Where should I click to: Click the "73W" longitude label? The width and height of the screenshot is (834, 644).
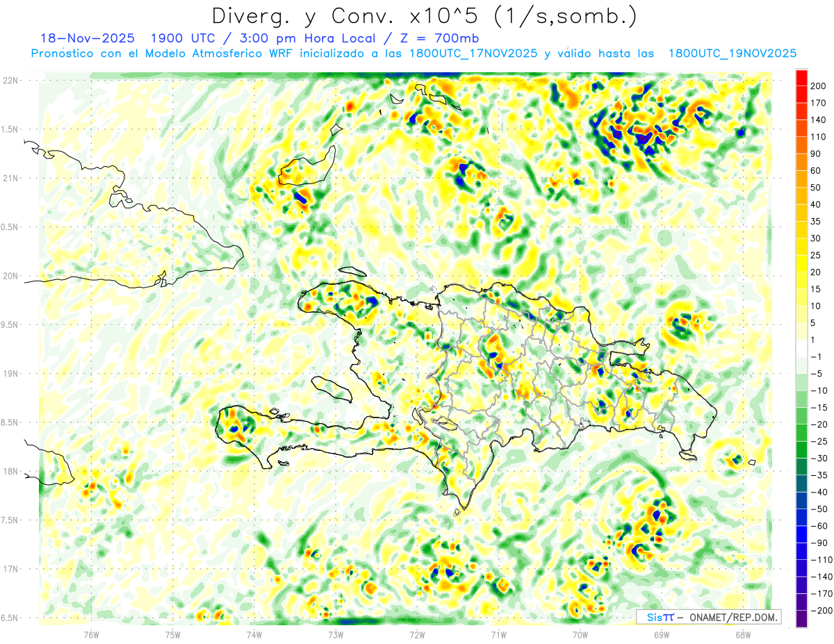click(x=336, y=634)
